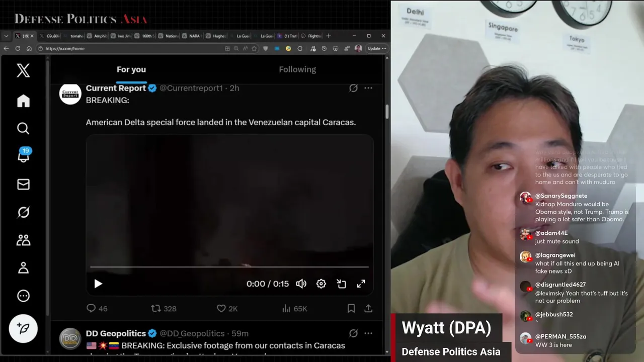This screenshot has width=644, height=362.
Task: Switch to the 160th S browser tab
Action: pos(144,36)
